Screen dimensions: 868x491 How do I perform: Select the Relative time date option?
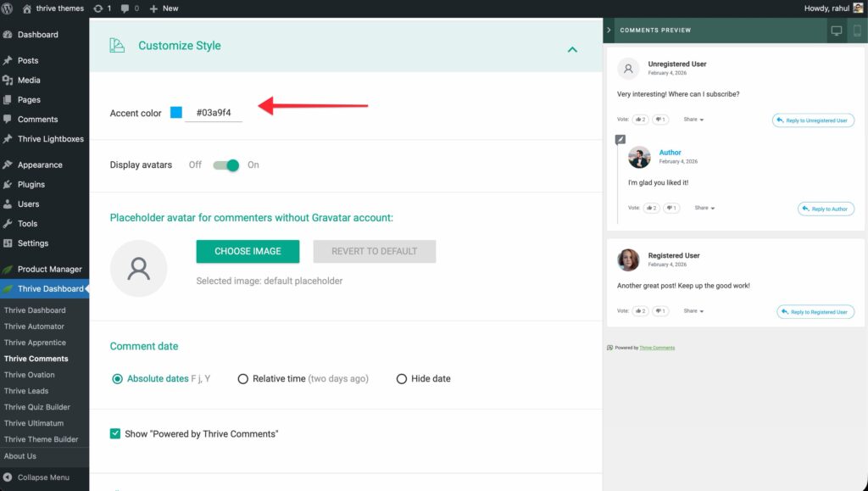click(x=243, y=379)
